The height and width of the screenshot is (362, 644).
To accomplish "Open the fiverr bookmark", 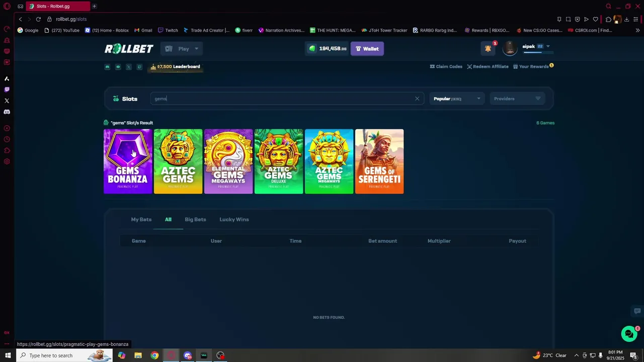I will (x=244, y=30).
